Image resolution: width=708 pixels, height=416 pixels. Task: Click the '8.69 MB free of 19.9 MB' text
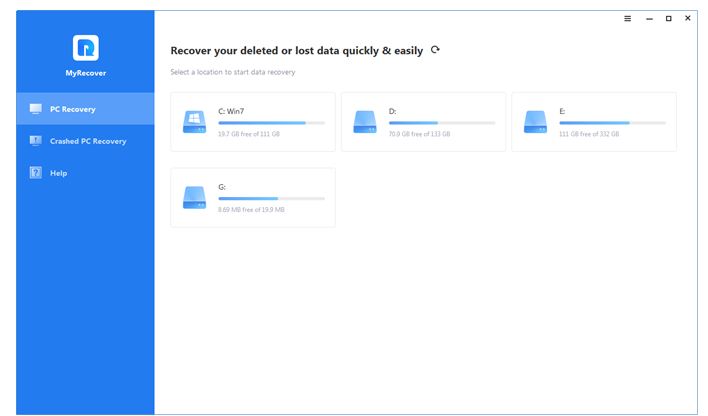[251, 209]
